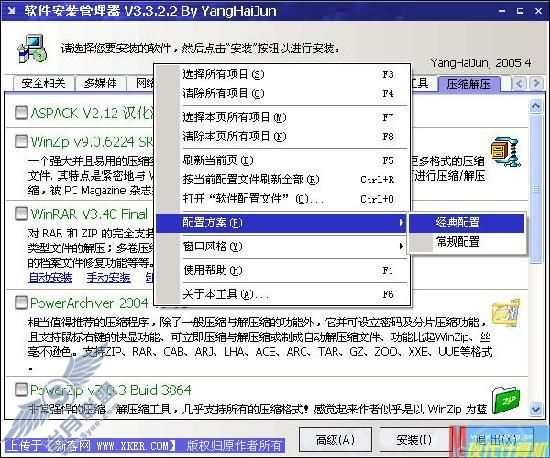Choose 清除本页所有项目 menu entry
The image size is (550, 458).
click(282, 136)
